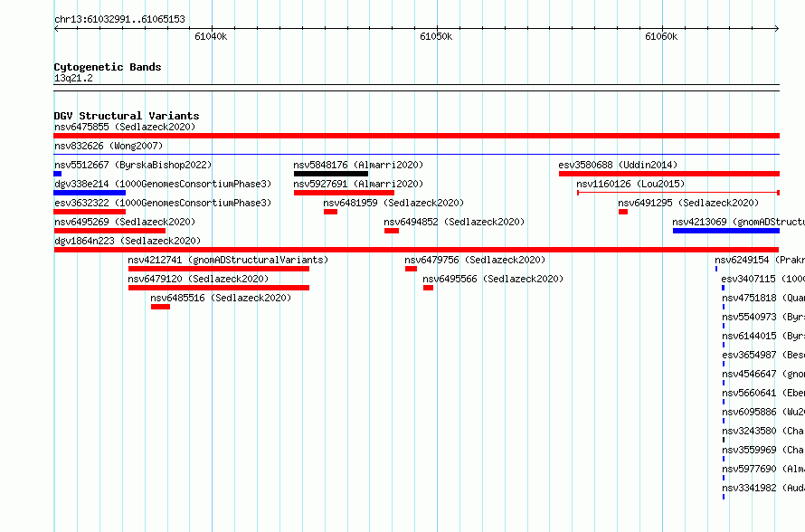Viewport: 805px width, 532px height.
Task: Select the nsv4751818 variant label
Action: pyautogui.click(x=763, y=298)
